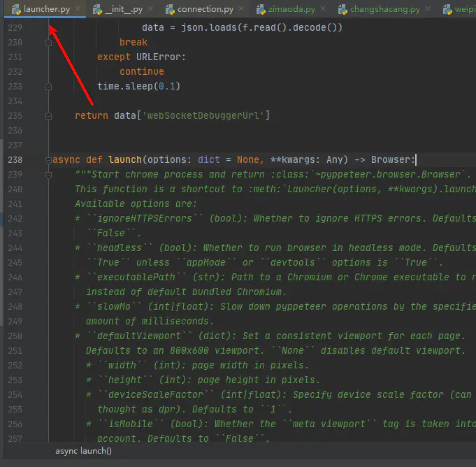Viewport: 476px width, 467px height.
Task: Click 'deviceScaleFactor' in the docstring
Action: (x=156, y=394)
